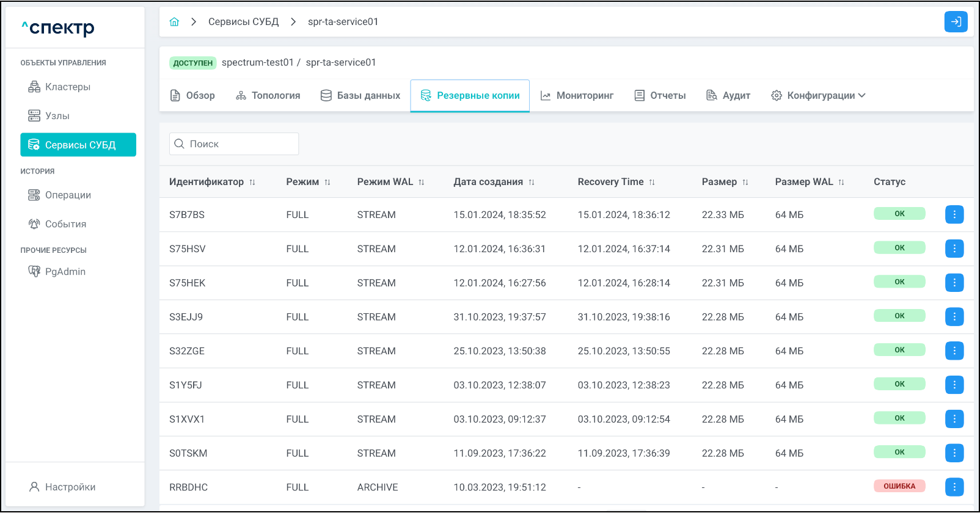Toggle sorting on Размер WAL column
Image resolution: width=980 pixels, height=513 pixels.
(x=841, y=182)
